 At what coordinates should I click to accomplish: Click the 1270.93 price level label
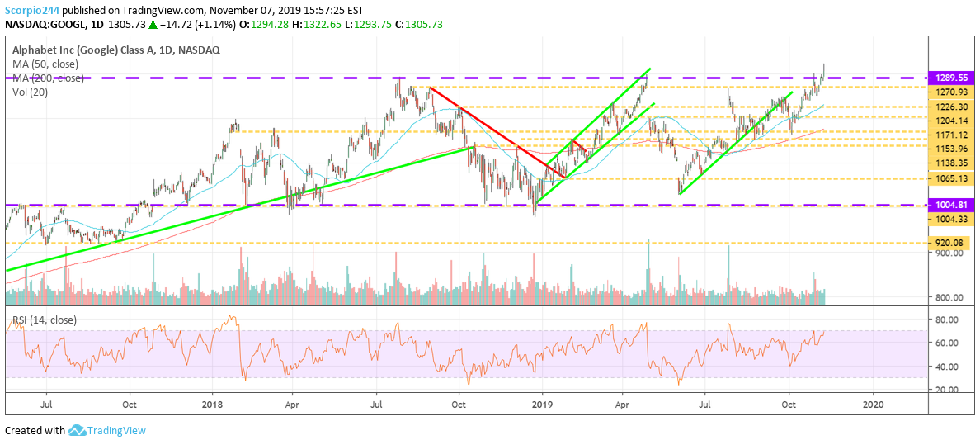coord(950,92)
